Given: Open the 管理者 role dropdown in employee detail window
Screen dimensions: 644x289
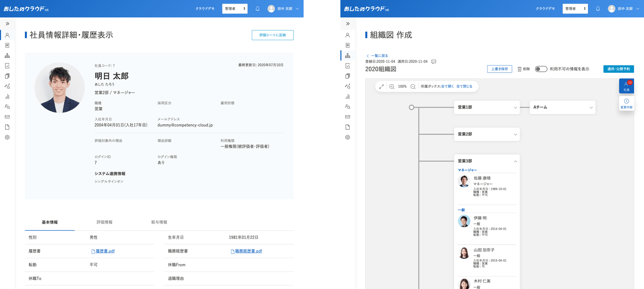Looking at the screenshot, I should [235, 9].
